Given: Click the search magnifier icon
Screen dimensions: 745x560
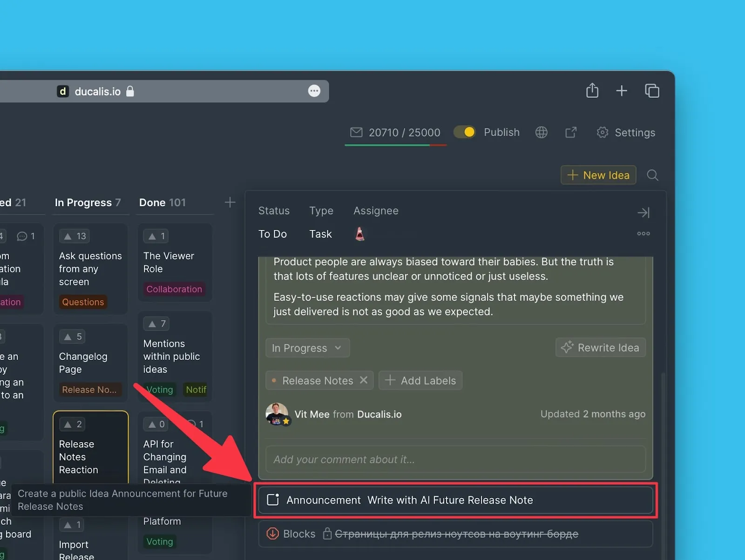Looking at the screenshot, I should (x=652, y=175).
